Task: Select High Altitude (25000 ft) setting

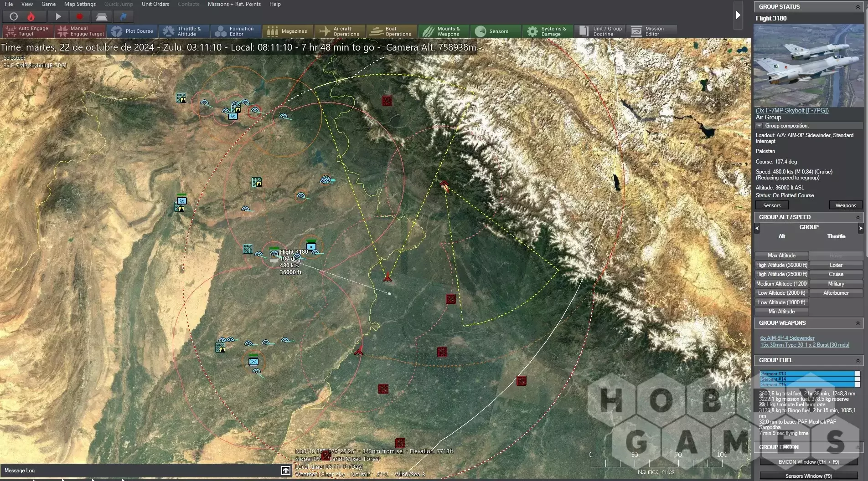Action: [781, 274]
